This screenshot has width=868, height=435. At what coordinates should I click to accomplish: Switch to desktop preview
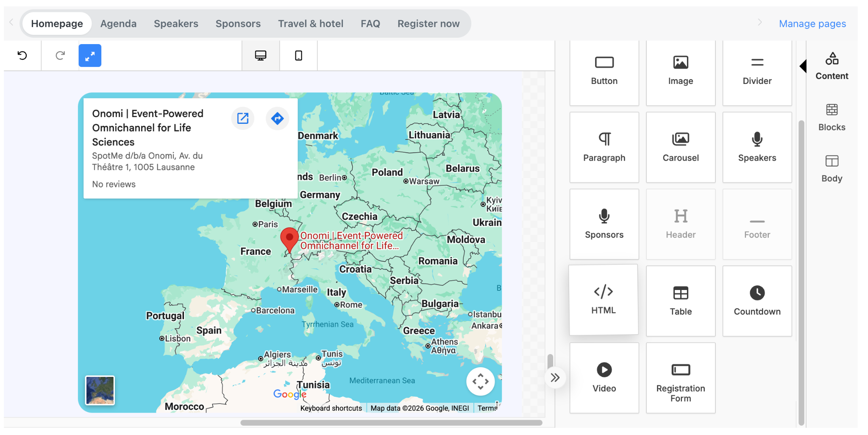(x=261, y=56)
